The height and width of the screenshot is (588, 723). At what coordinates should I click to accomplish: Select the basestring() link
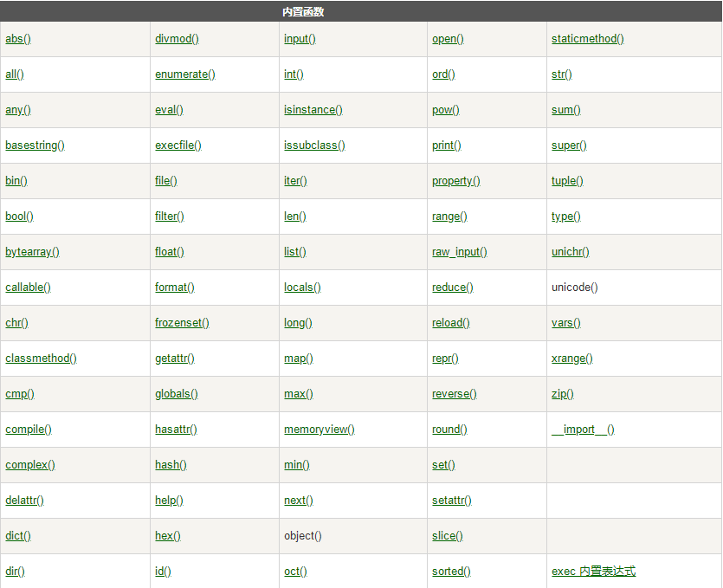[x=35, y=145]
